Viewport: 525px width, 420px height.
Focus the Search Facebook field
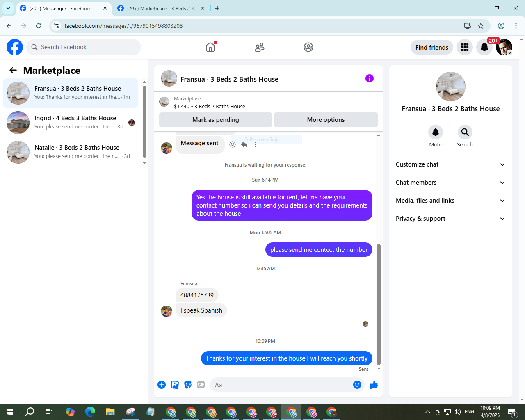pos(84,47)
